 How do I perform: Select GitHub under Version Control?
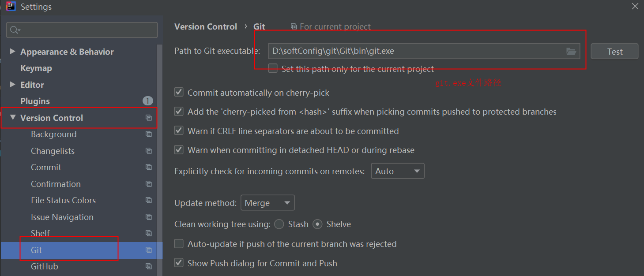click(x=45, y=266)
